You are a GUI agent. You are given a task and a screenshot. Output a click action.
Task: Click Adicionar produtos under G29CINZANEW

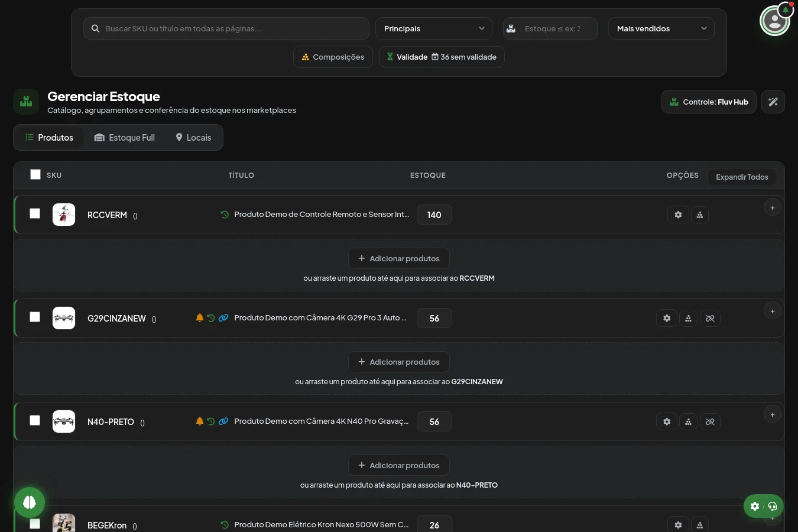(x=399, y=362)
